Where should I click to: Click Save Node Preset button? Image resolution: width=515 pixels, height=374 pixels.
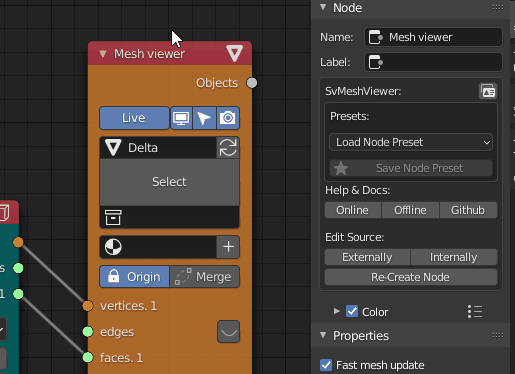[411, 168]
